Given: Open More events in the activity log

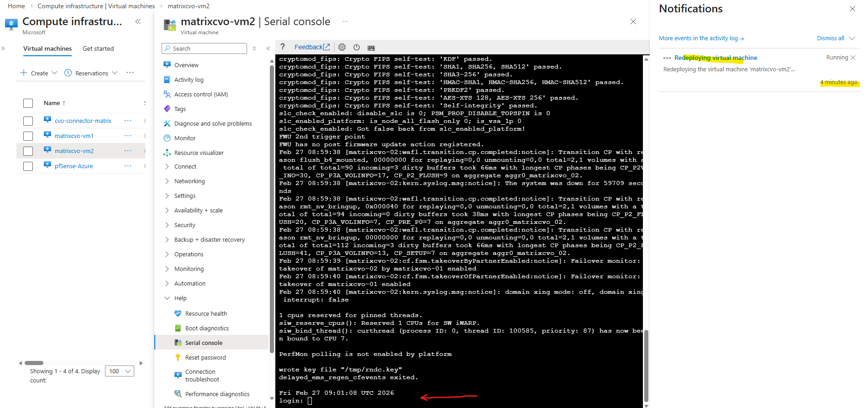Looking at the screenshot, I should click(701, 38).
